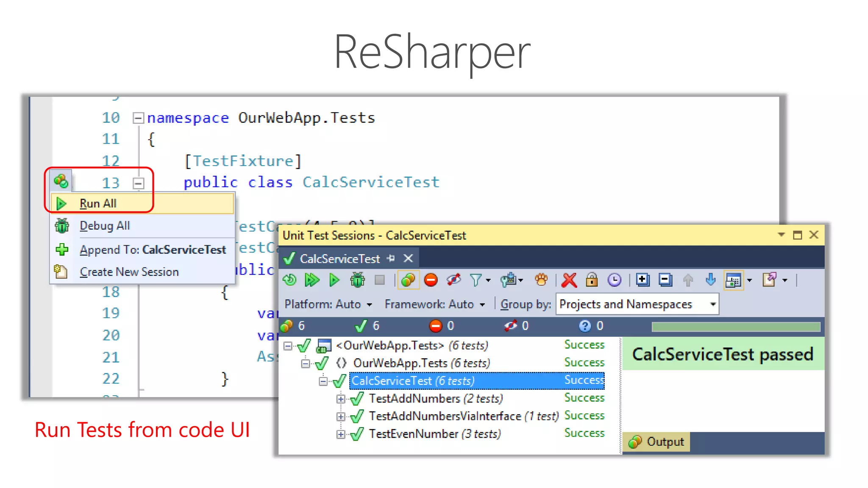Open the funnel filter dropdown arrow

coord(488,280)
